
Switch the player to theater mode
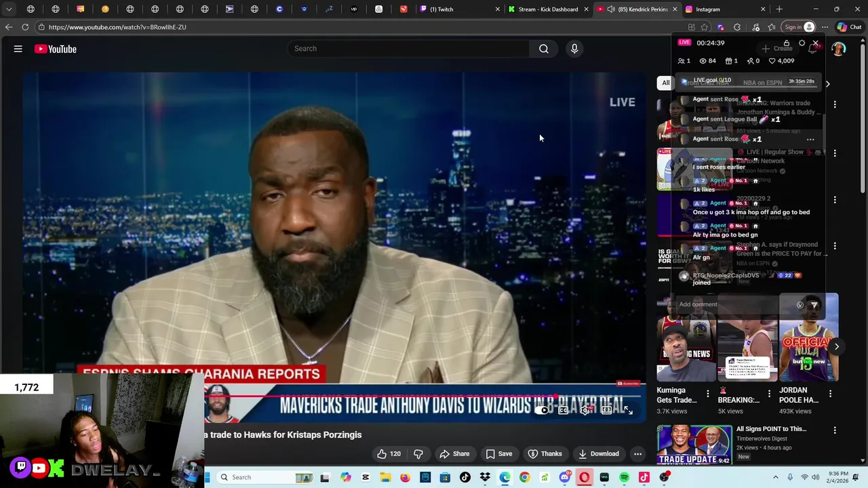pyautogui.click(x=606, y=410)
